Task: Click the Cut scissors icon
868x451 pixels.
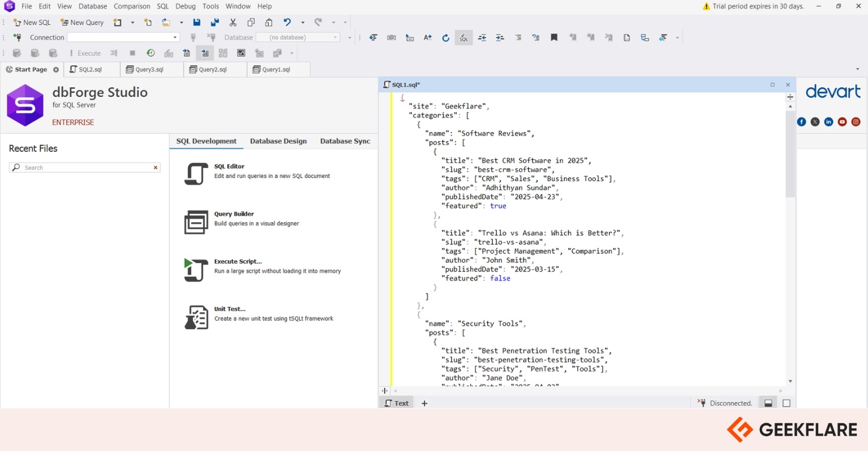Action: point(233,22)
